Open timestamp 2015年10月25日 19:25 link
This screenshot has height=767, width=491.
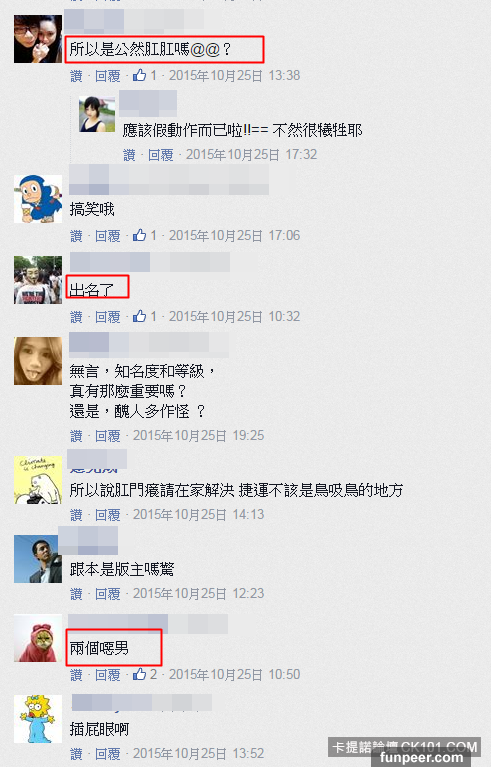[x=199, y=435]
